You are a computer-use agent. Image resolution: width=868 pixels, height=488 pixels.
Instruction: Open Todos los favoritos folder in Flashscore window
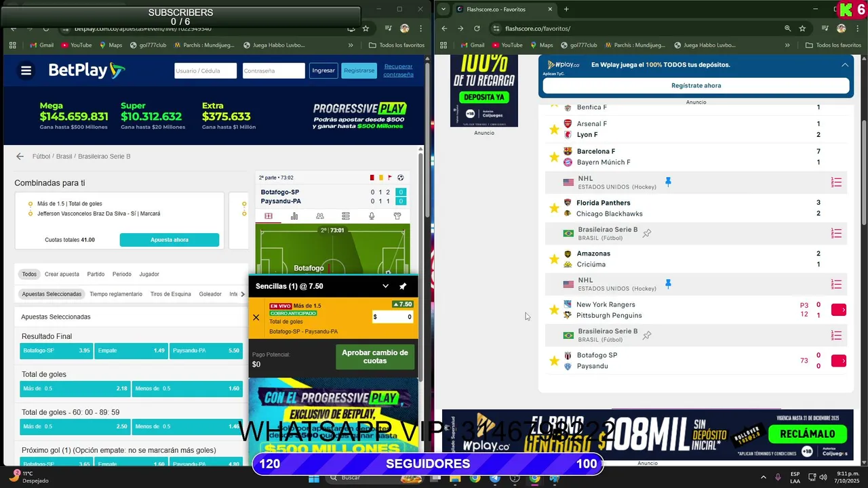tap(833, 45)
